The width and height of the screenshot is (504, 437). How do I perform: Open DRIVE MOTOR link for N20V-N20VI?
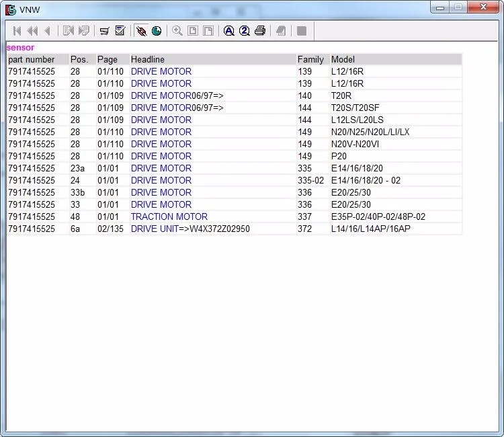[161, 144]
